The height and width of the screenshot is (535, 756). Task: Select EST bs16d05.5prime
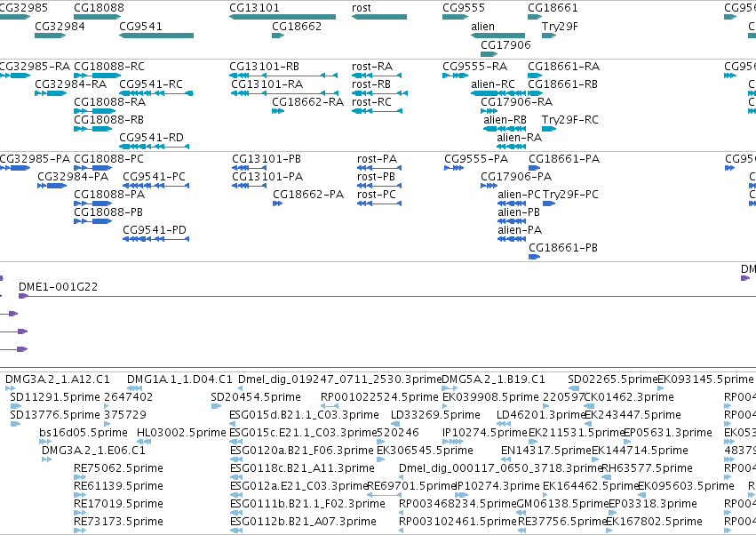click(x=84, y=432)
